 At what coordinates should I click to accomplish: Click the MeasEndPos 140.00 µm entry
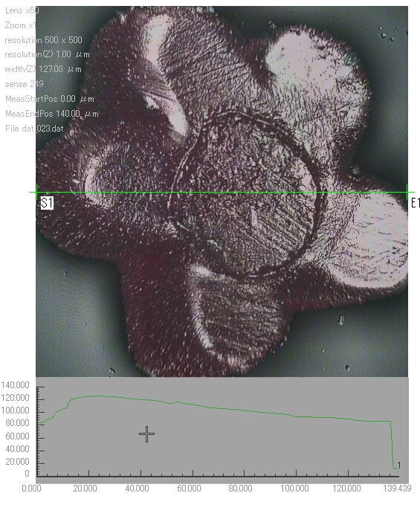[52, 114]
